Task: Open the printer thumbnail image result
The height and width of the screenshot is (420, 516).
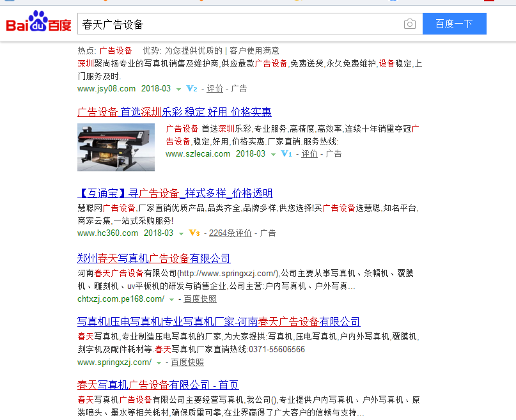Action: (x=116, y=147)
